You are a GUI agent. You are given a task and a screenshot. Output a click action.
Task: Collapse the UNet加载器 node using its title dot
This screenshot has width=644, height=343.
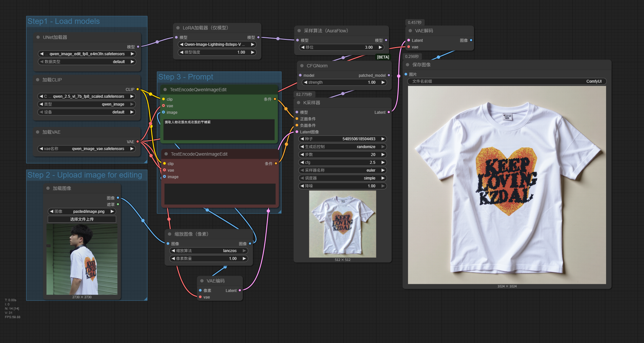[x=38, y=37]
